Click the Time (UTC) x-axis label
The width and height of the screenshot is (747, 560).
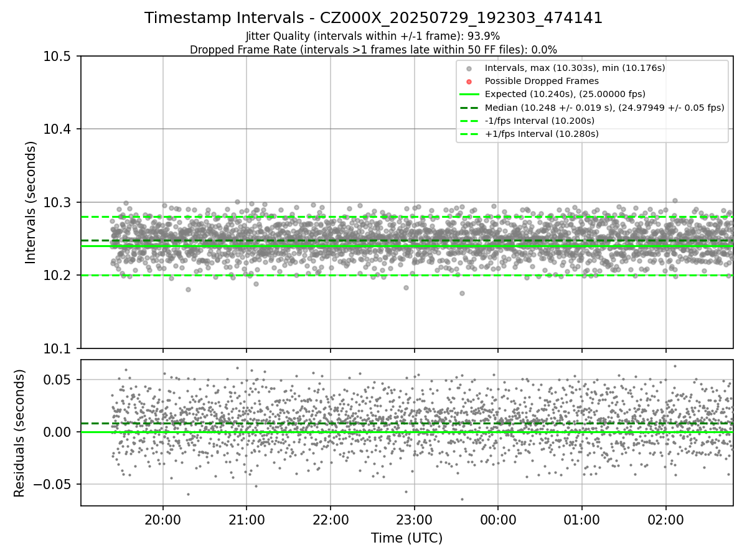pyautogui.click(x=406, y=538)
